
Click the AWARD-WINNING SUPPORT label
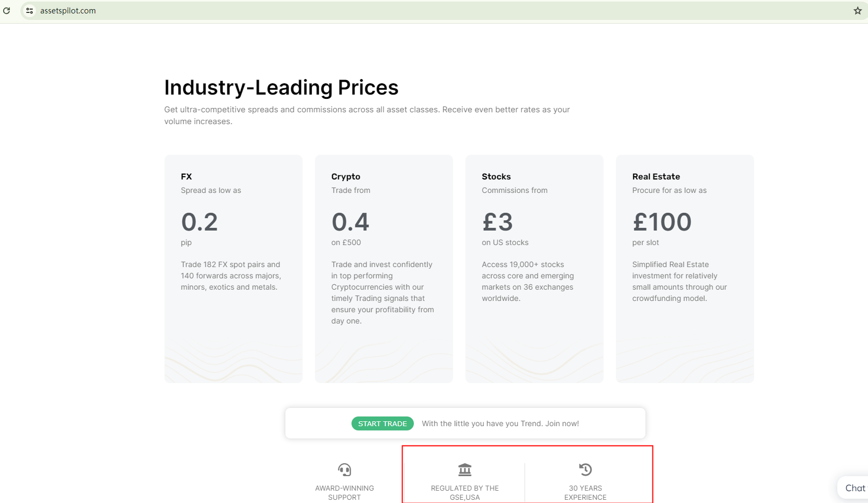click(345, 492)
